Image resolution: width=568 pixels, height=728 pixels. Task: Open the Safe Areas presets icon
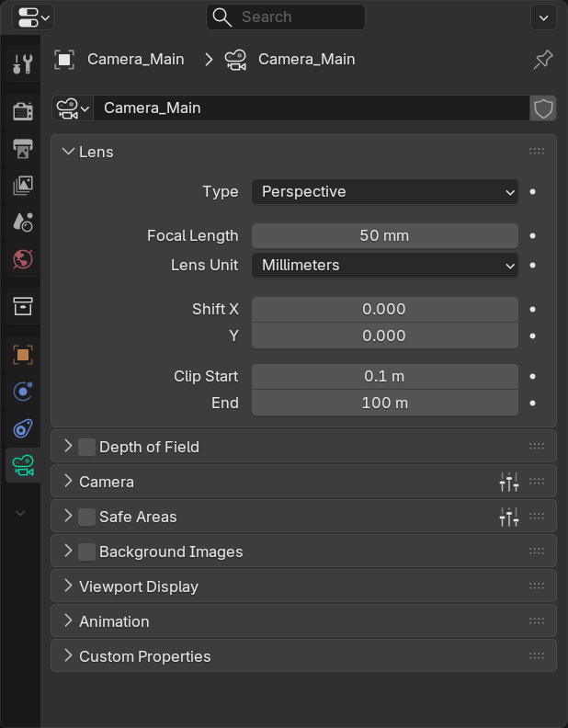(509, 517)
